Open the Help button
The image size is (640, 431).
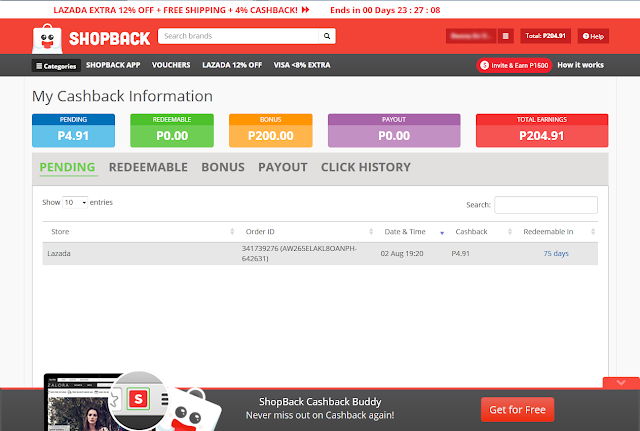pos(593,36)
